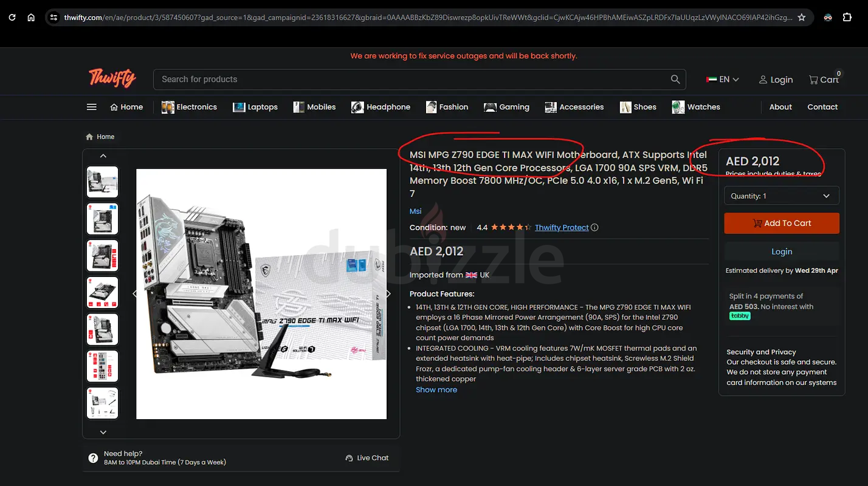Open the Thwifty Protect link
868x486 pixels.
click(x=562, y=228)
